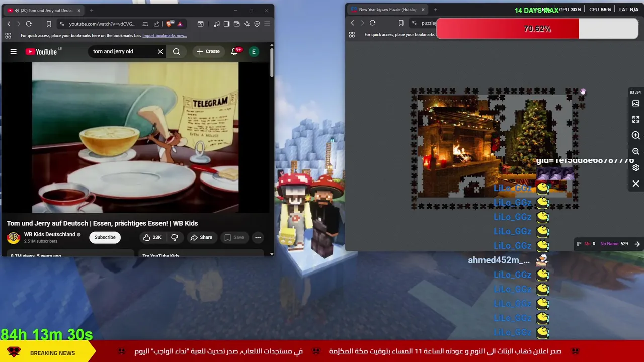Open puzzle settings gear icon
Image resolution: width=644 pixels, height=362 pixels.
[636, 167]
